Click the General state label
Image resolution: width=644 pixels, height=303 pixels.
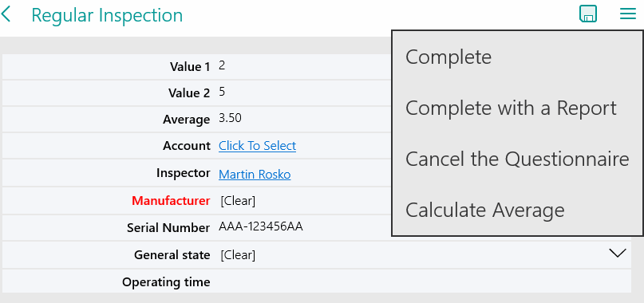pyautogui.click(x=172, y=255)
